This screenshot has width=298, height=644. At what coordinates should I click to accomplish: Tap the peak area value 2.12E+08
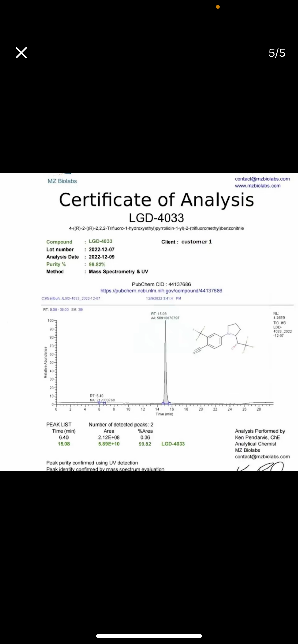[109, 437]
